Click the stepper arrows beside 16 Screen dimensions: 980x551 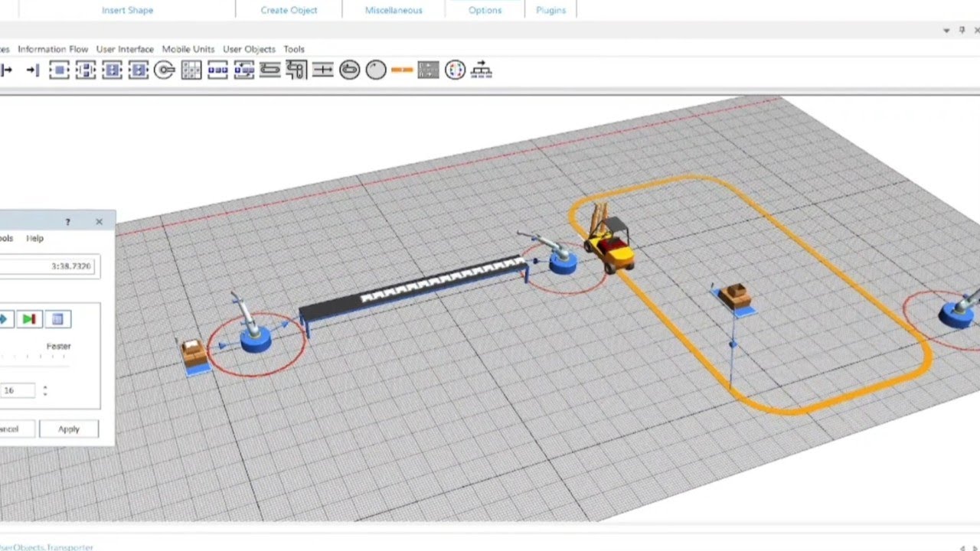[44, 390]
